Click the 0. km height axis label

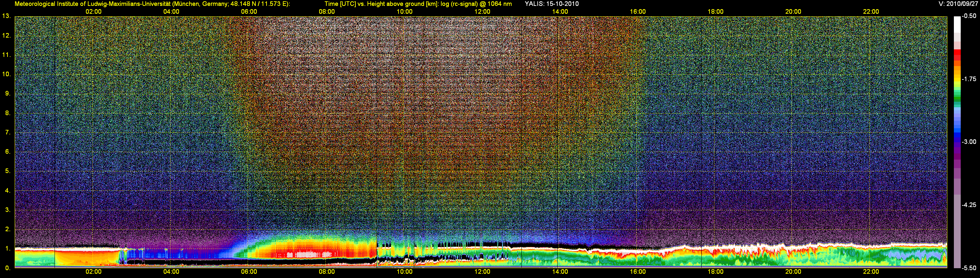8,268
